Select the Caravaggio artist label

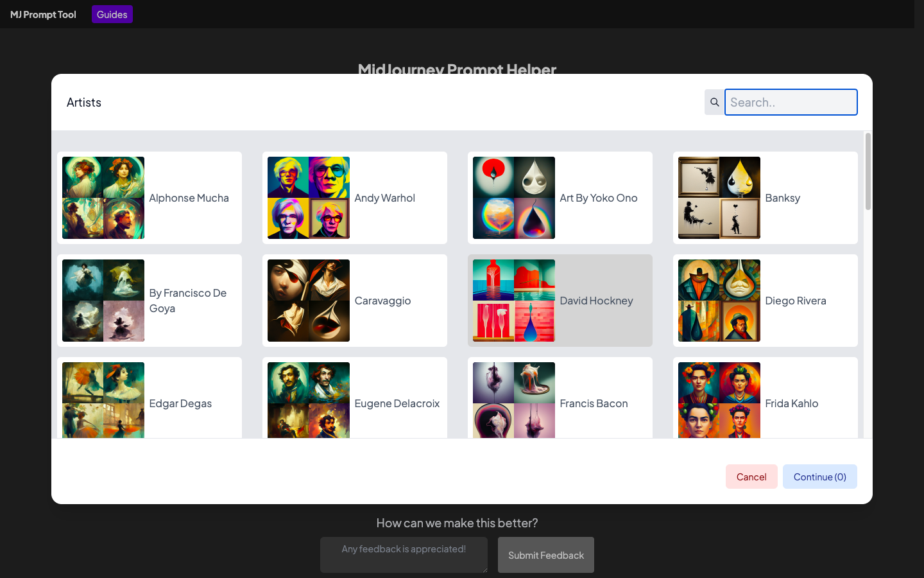[x=382, y=301]
